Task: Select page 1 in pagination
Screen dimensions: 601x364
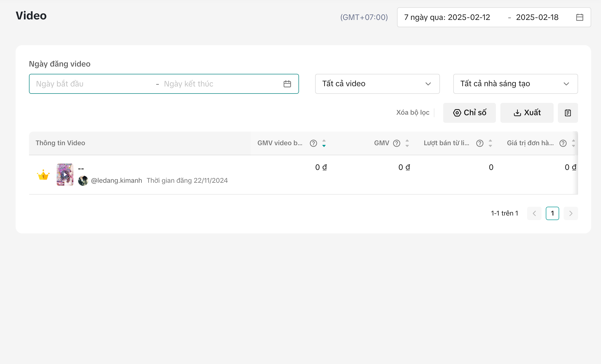Action: point(552,214)
